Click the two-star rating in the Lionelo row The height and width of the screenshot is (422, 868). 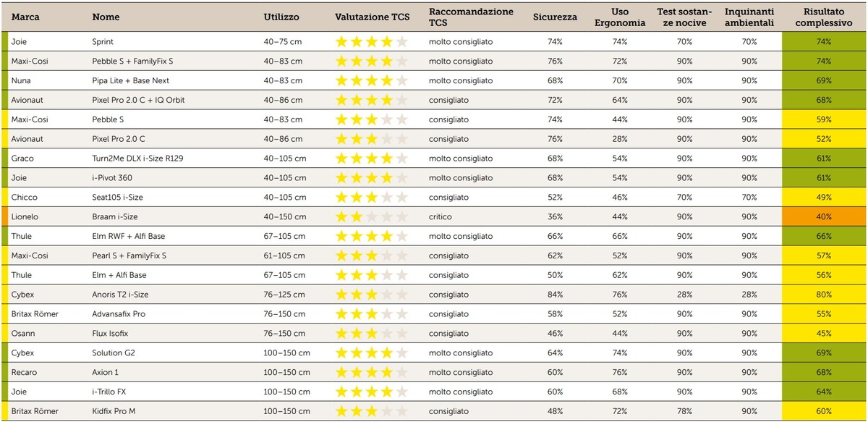[371, 216]
